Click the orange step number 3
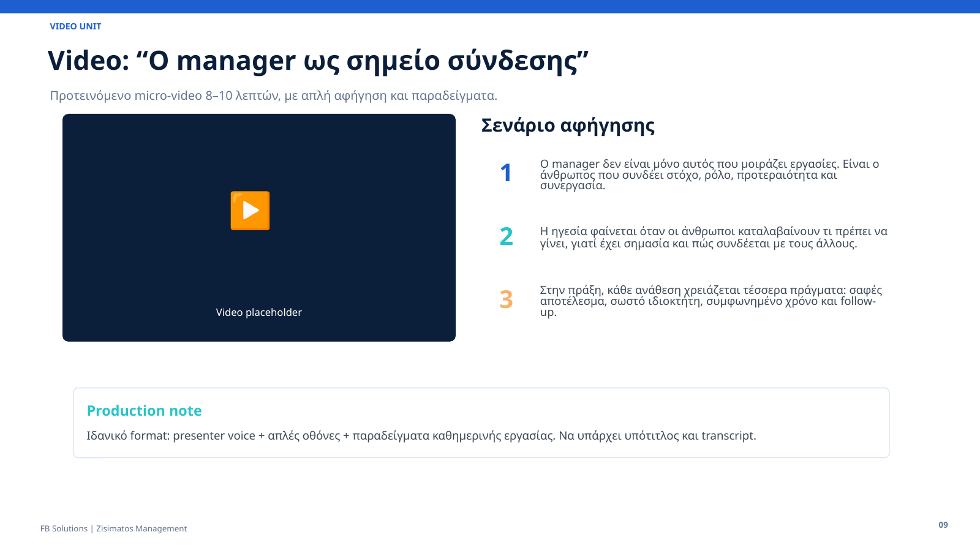 point(506,299)
